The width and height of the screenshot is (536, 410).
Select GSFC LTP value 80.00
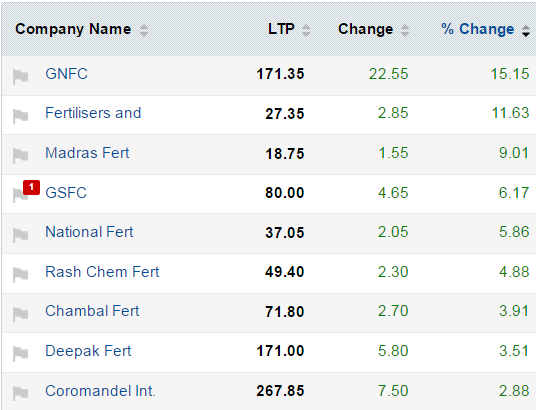(285, 193)
